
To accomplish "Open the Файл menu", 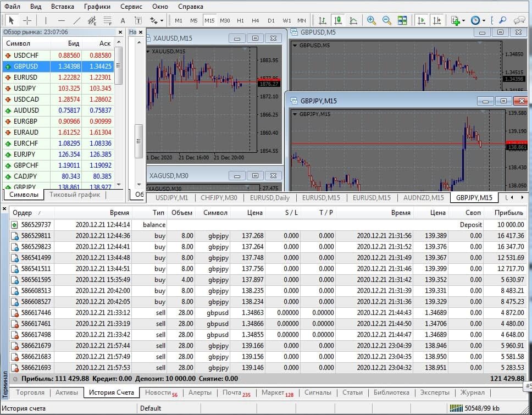I will 13,7.
